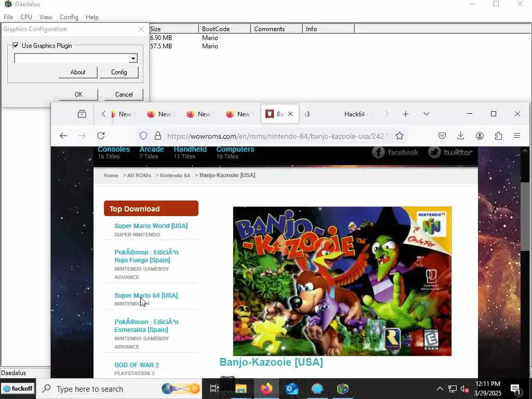Open the Help menu in Daedalus
The image size is (532, 399).
pos(92,17)
